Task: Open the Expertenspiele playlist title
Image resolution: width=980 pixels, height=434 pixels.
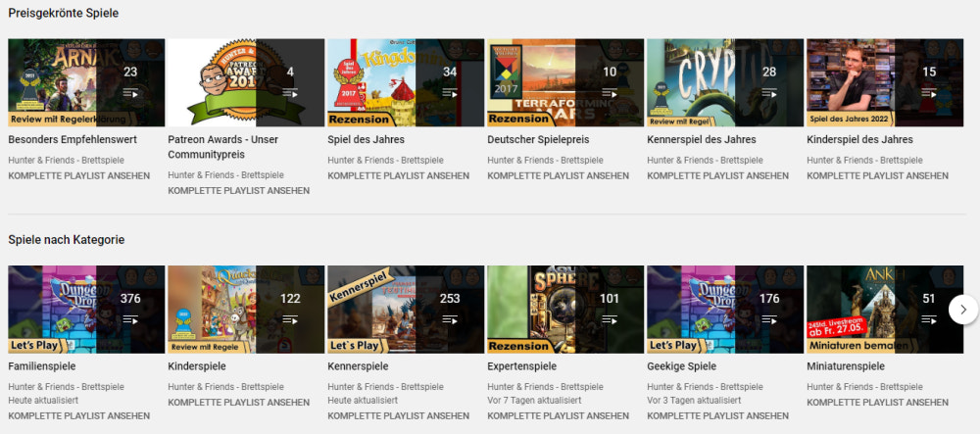Action: coord(522,366)
